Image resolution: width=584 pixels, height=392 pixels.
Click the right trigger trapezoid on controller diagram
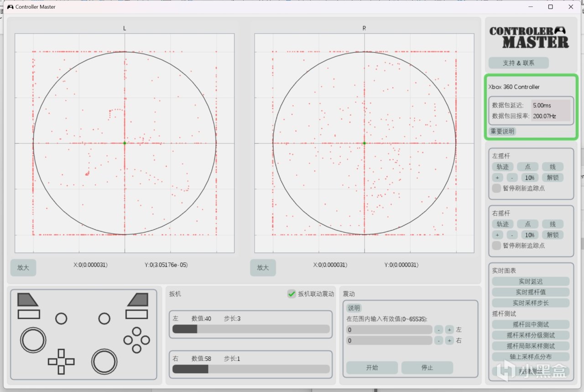(138, 299)
